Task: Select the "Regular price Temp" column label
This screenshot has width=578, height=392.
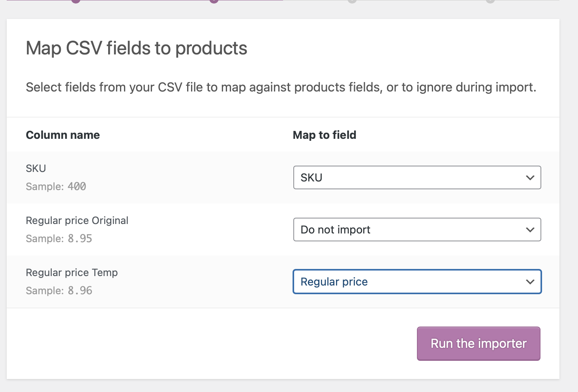Action: pos(72,273)
